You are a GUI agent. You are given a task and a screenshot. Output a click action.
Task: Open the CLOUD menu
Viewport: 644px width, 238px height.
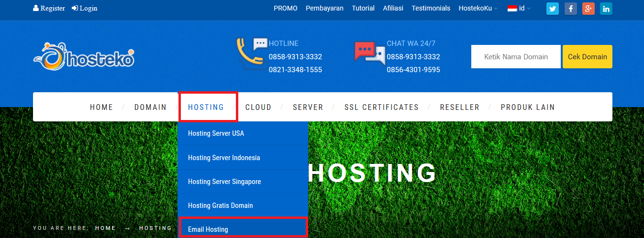258,107
